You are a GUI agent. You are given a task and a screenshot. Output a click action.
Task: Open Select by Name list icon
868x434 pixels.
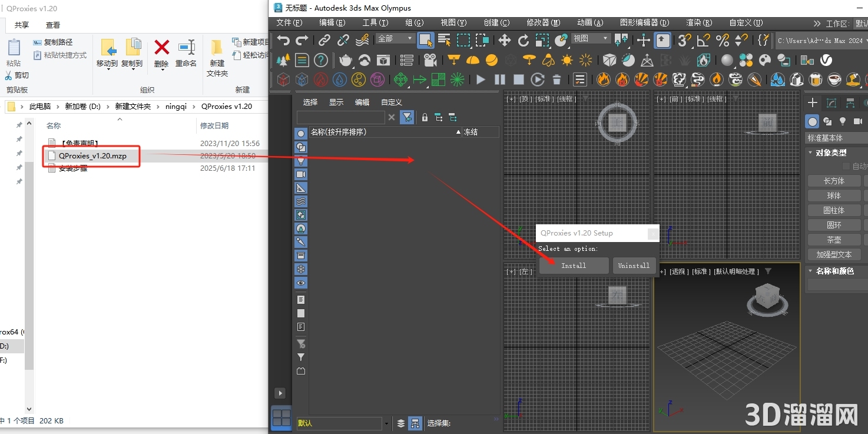tap(445, 40)
